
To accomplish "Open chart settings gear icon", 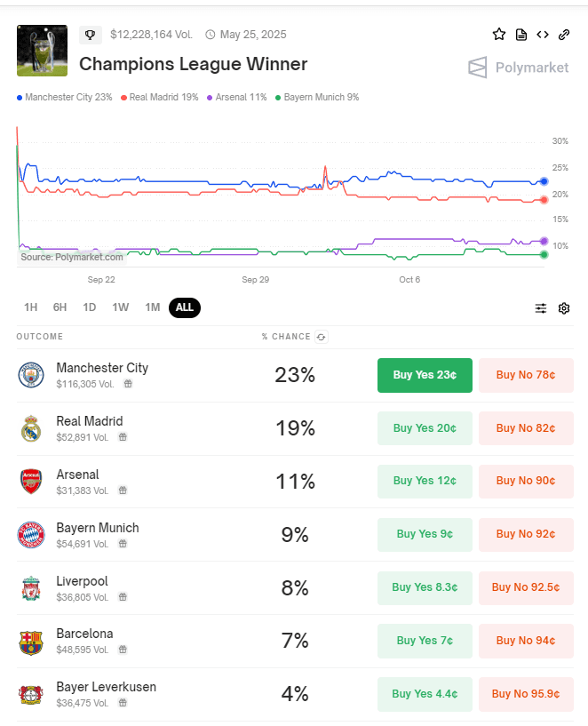I will pos(564,308).
